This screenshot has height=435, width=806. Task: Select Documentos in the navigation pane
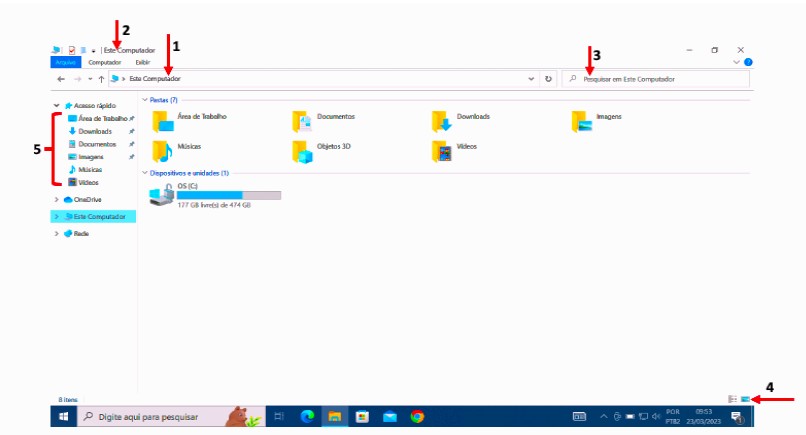click(x=97, y=144)
